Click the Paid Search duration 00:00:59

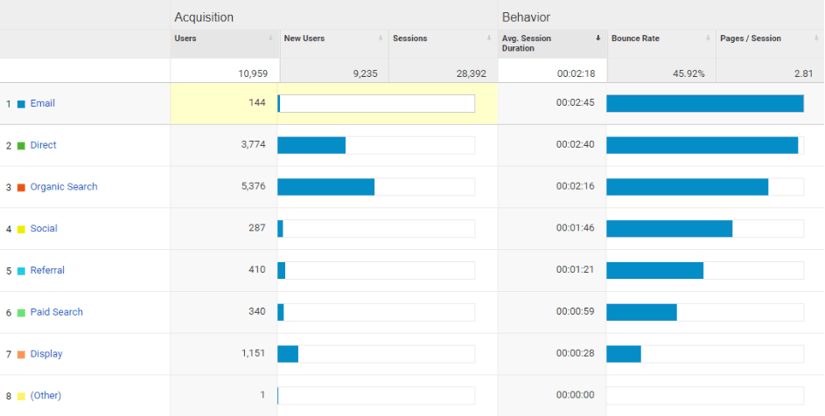[576, 311]
